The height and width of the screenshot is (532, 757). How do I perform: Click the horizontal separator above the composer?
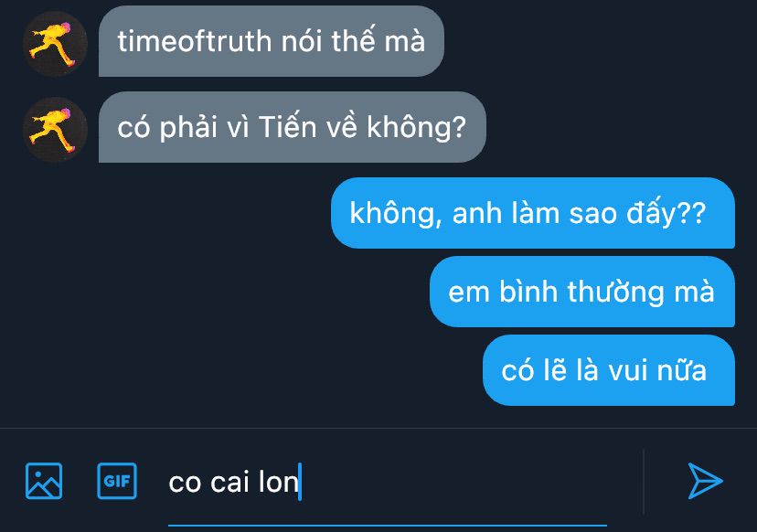[x=378, y=428]
